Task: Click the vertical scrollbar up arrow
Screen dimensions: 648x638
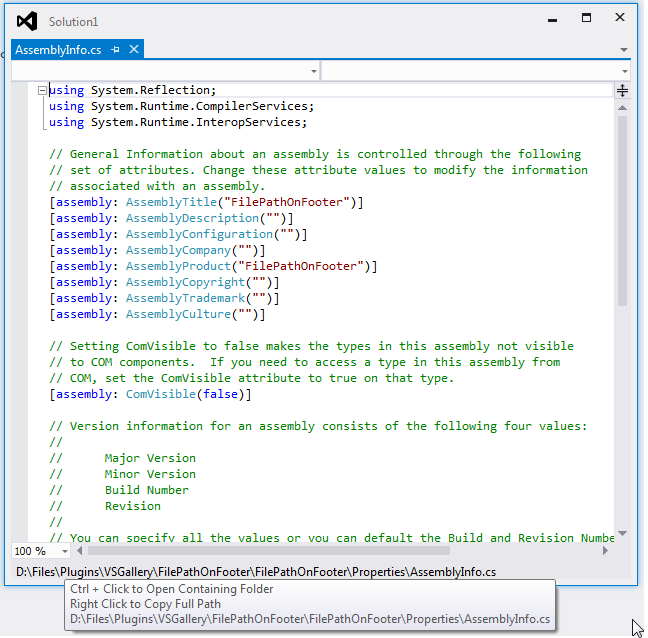Action: [622, 107]
